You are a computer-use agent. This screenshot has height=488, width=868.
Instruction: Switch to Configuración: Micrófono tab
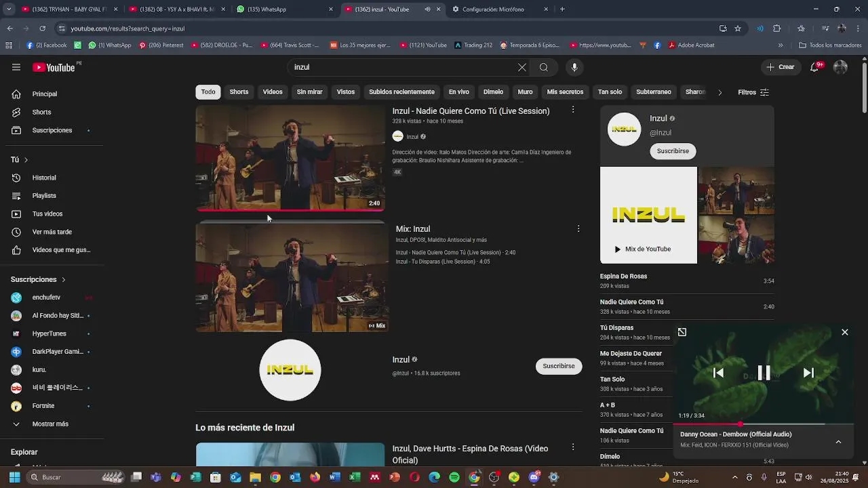tap(500, 9)
